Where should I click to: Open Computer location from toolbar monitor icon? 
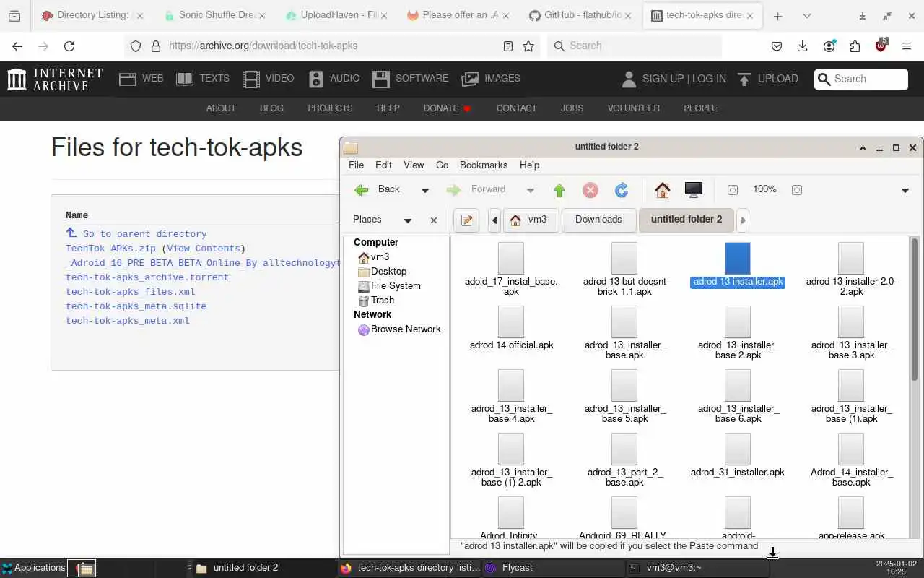[694, 190]
